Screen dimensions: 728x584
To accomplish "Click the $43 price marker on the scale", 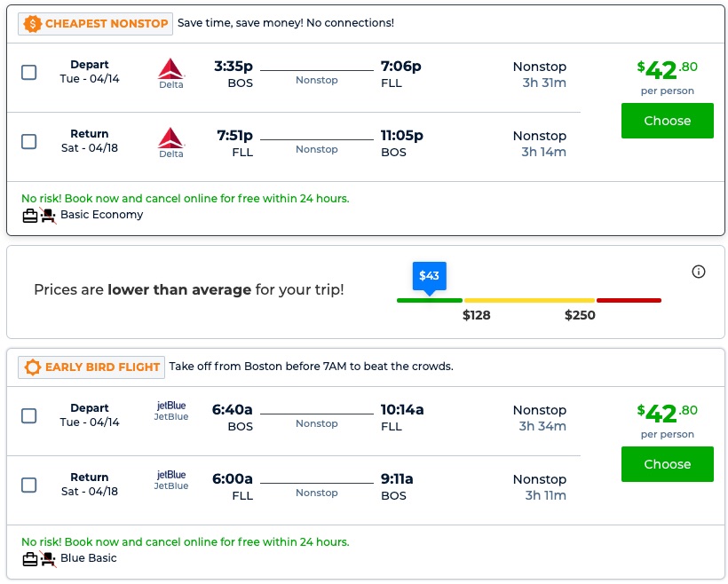I will [x=429, y=276].
